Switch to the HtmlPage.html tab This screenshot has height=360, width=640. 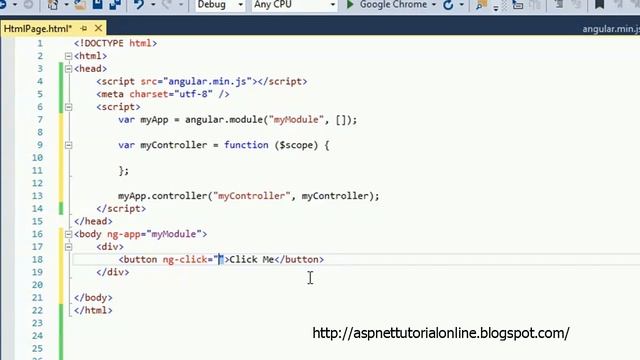coord(38,29)
